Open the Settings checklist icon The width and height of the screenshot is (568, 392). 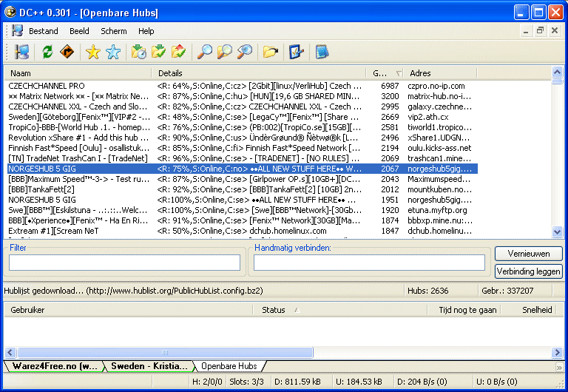point(297,53)
